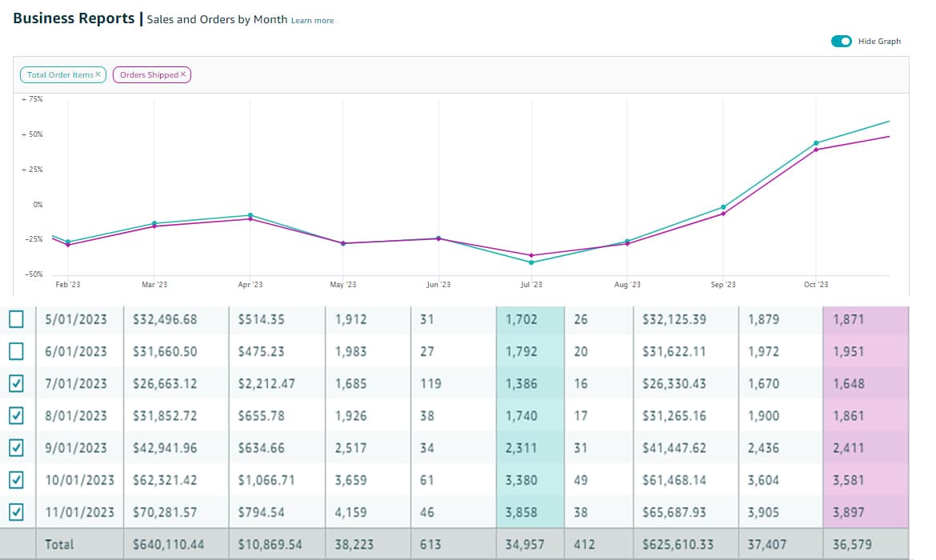Untick the 10/01/2023 row checkbox
This screenshot has height=560, width=936.
pos(17,480)
